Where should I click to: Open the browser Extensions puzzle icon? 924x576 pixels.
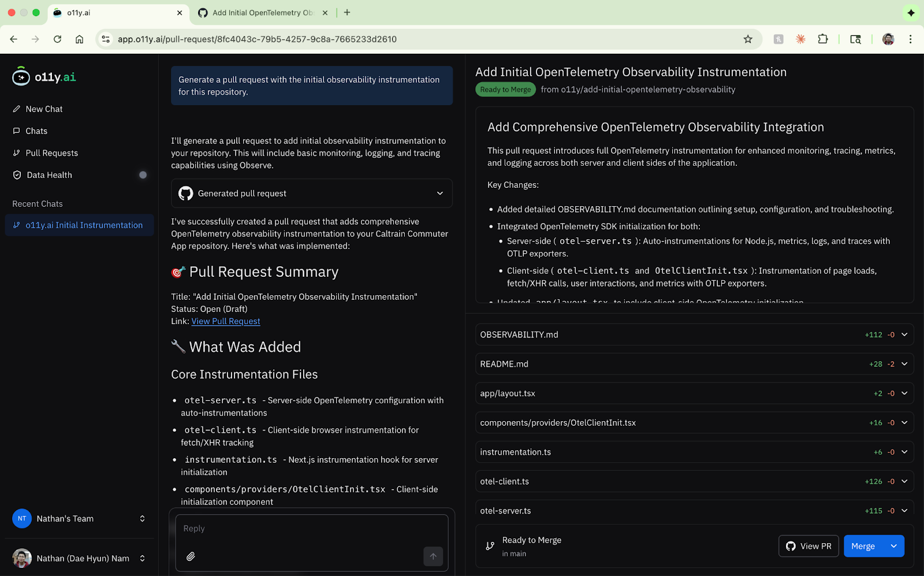click(x=823, y=39)
